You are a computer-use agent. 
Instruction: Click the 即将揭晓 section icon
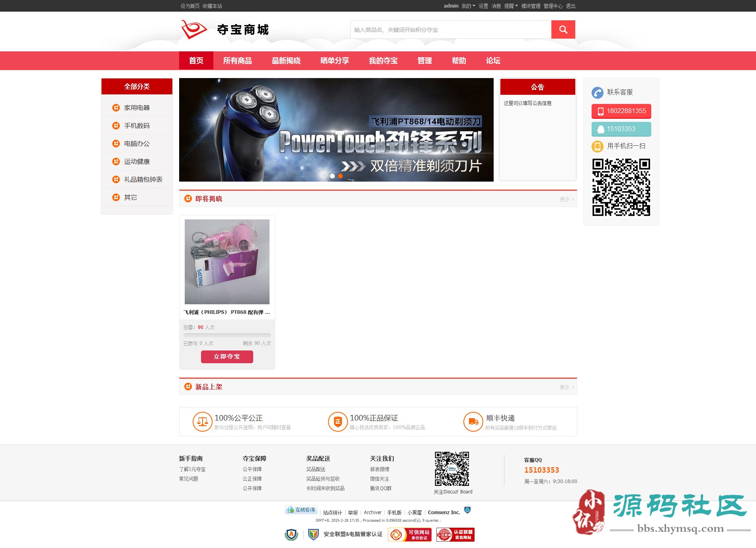pyautogui.click(x=188, y=199)
